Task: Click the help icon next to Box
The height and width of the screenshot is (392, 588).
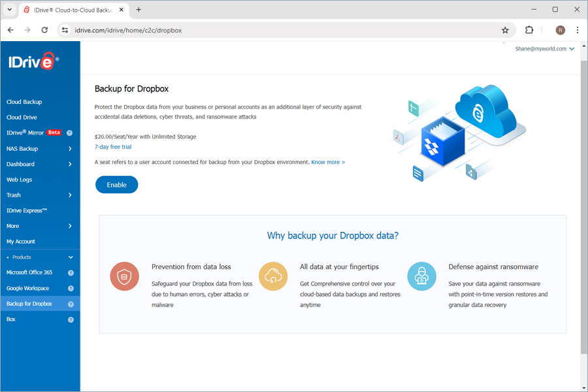Action: pos(73,319)
